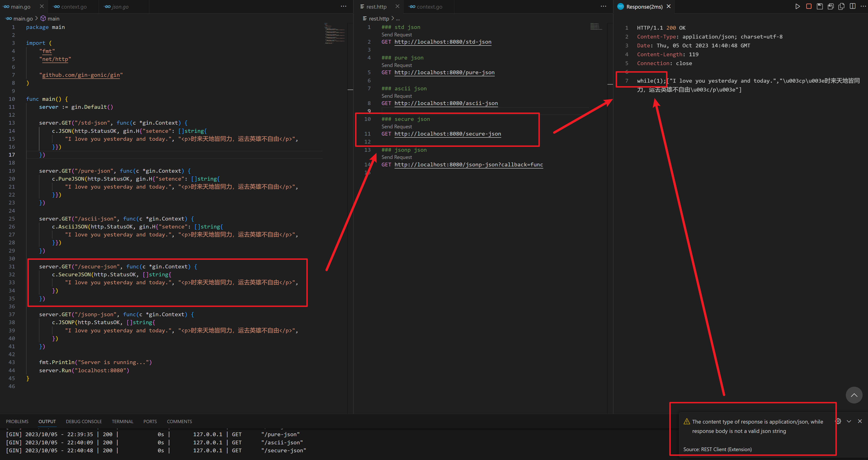Save response body with the double-disk icon
This screenshot has height=460, width=868.
831,6
